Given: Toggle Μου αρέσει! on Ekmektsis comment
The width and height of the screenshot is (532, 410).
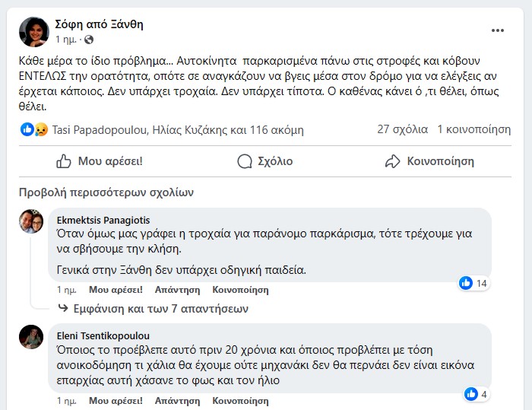Looking at the screenshot, I should (x=116, y=290).
